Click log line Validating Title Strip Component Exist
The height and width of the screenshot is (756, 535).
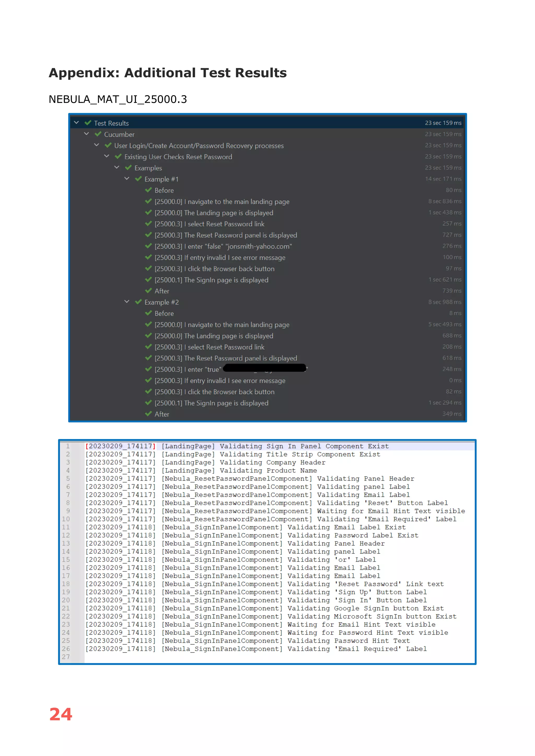(233, 454)
